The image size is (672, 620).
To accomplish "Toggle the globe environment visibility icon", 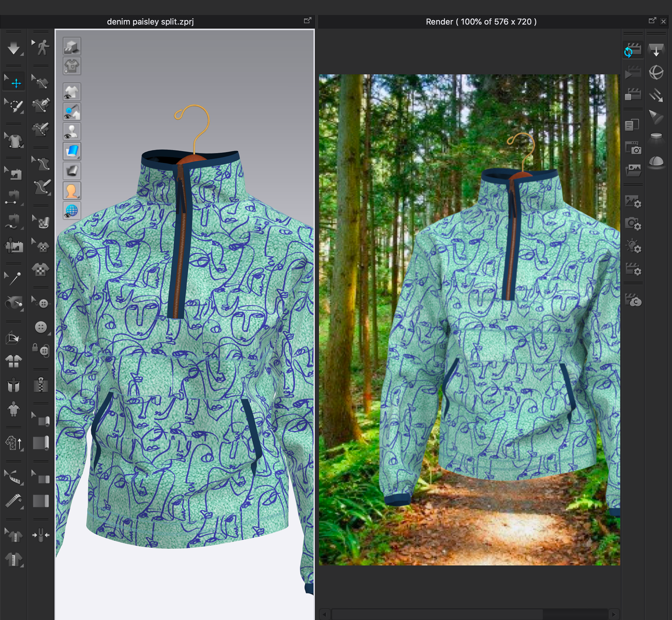I will click(x=72, y=211).
